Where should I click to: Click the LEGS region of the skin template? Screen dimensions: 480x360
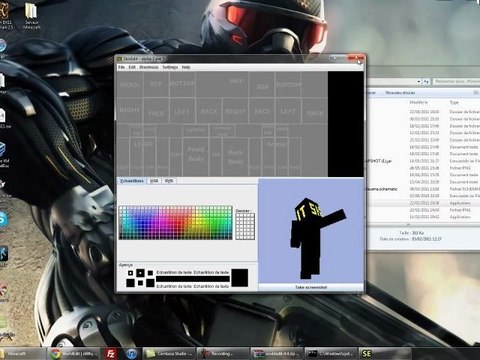pyautogui.click(x=143, y=144)
